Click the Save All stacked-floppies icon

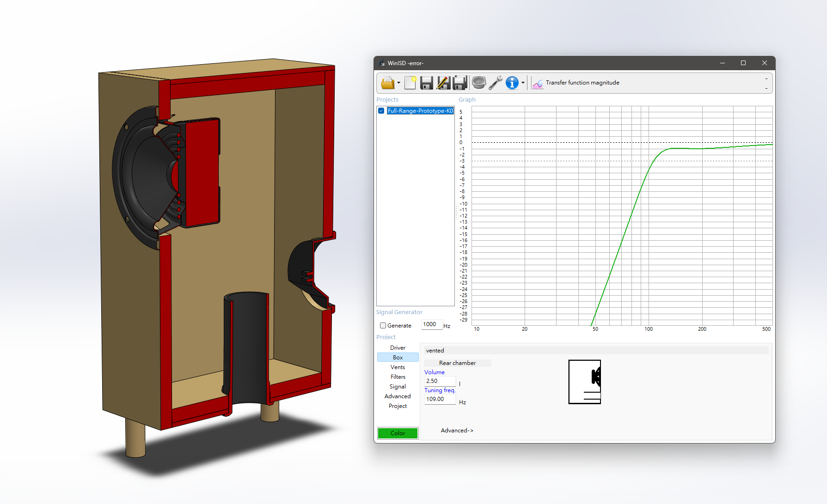point(460,83)
